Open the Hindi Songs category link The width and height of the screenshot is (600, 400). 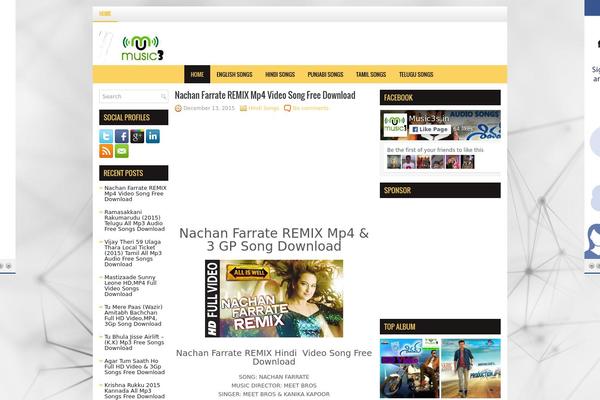(264, 108)
